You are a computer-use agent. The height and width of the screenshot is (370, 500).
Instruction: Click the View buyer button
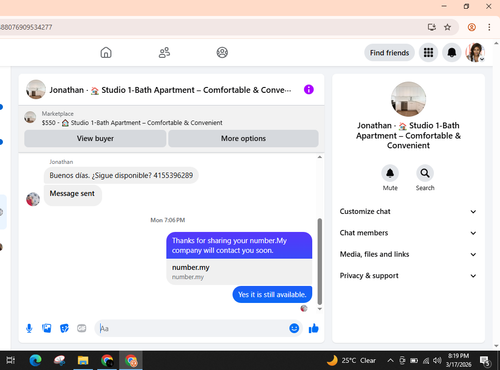coord(95,138)
